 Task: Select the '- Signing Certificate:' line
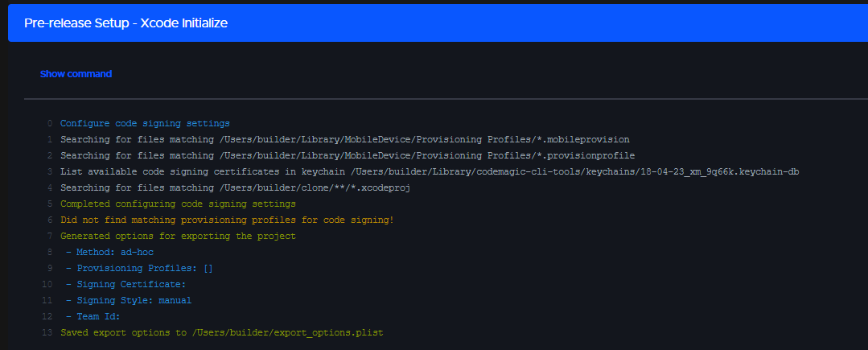(x=125, y=285)
